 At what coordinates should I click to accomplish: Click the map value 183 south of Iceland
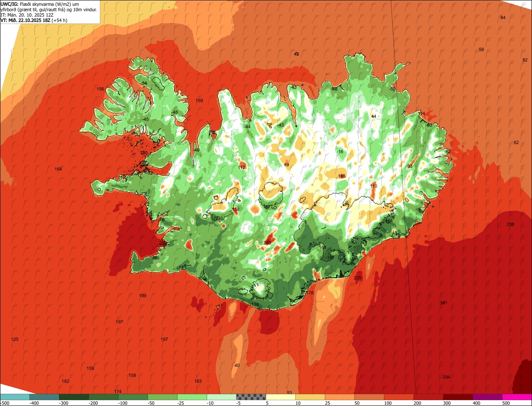[x=198, y=381]
